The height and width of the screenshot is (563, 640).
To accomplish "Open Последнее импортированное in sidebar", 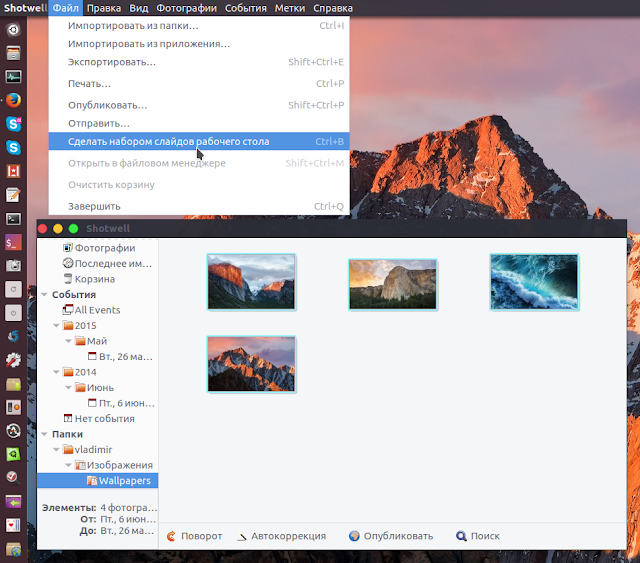I will pyautogui.click(x=107, y=263).
